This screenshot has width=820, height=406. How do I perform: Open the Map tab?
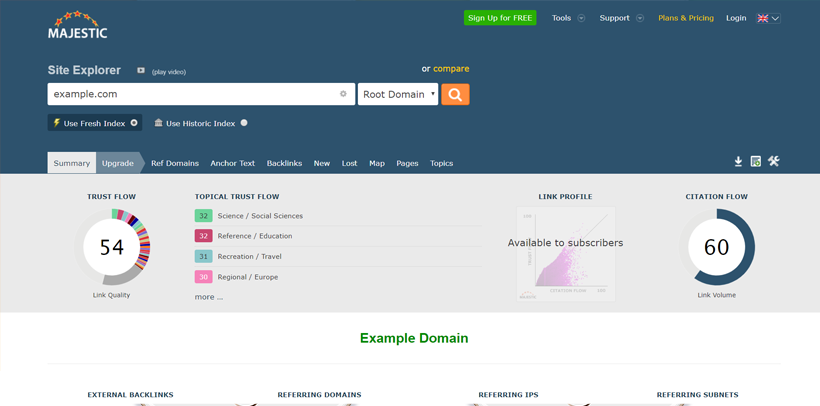click(x=377, y=163)
